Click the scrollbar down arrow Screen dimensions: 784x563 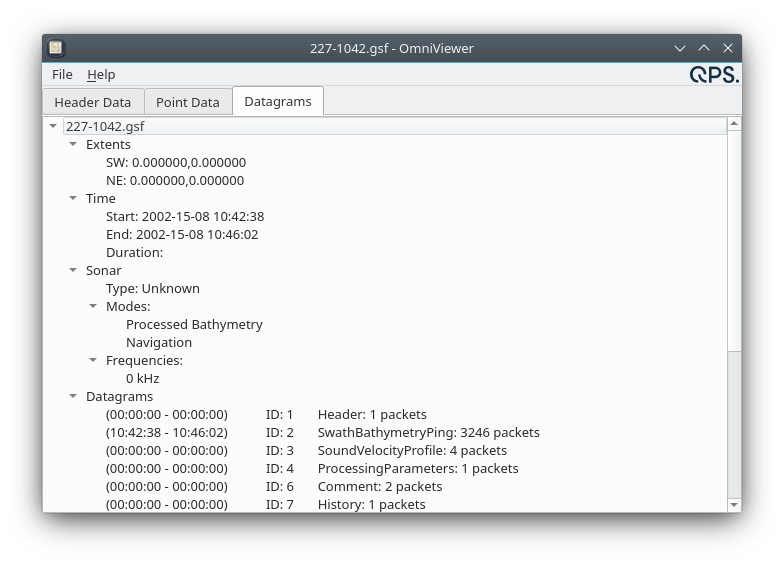click(x=734, y=505)
